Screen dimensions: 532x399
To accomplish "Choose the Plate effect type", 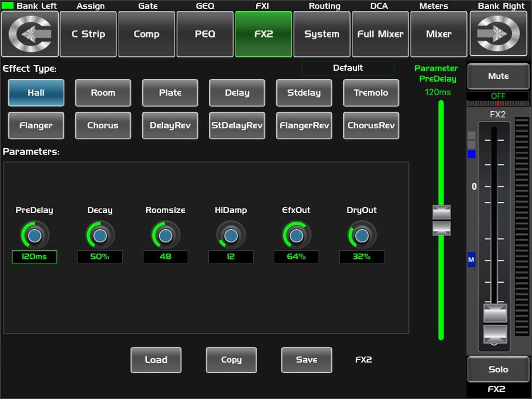I will click(170, 92).
